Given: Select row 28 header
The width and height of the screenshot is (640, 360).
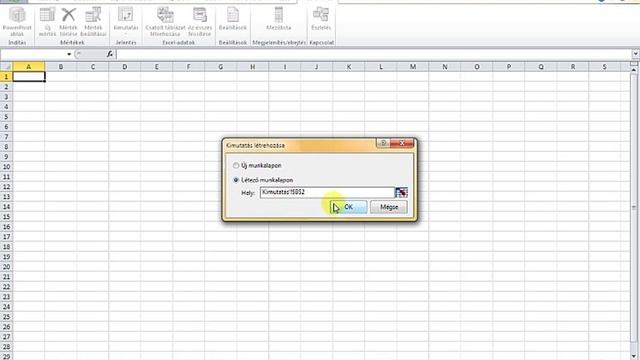Looking at the screenshot, I should coord(6,347).
